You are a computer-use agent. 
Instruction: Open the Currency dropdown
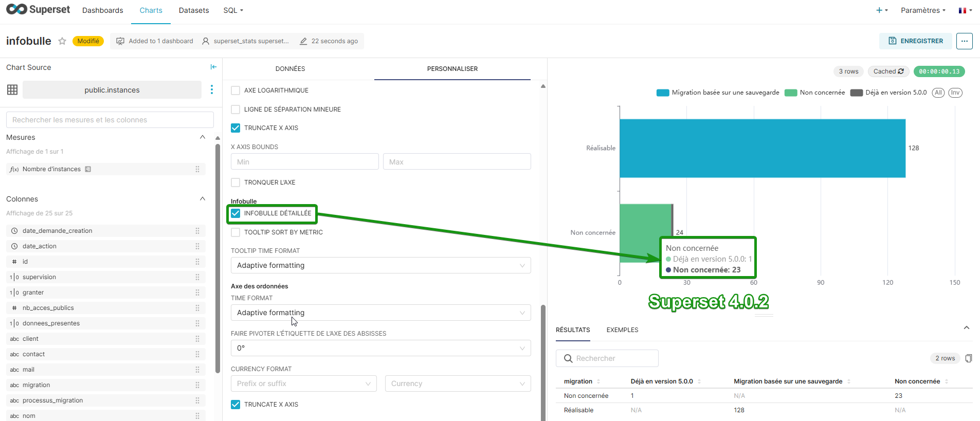(x=458, y=383)
